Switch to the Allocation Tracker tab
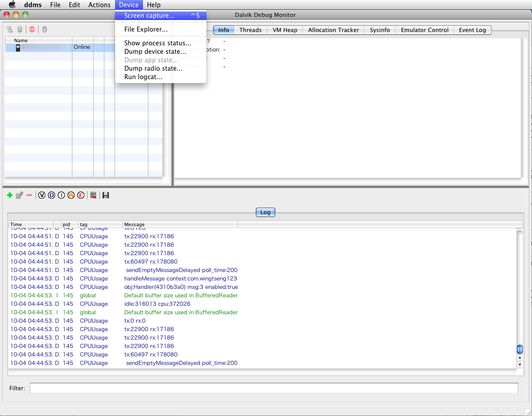The width and height of the screenshot is (532, 416). click(333, 30)
